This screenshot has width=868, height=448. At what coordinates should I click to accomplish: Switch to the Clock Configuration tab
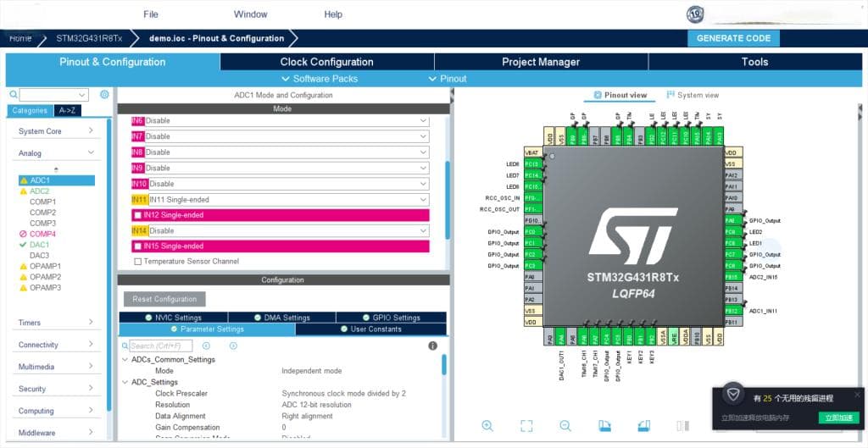(326, 62)
